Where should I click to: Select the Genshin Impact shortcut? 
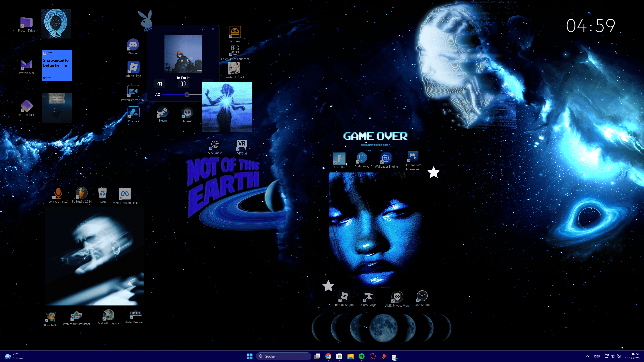(234, 71)
